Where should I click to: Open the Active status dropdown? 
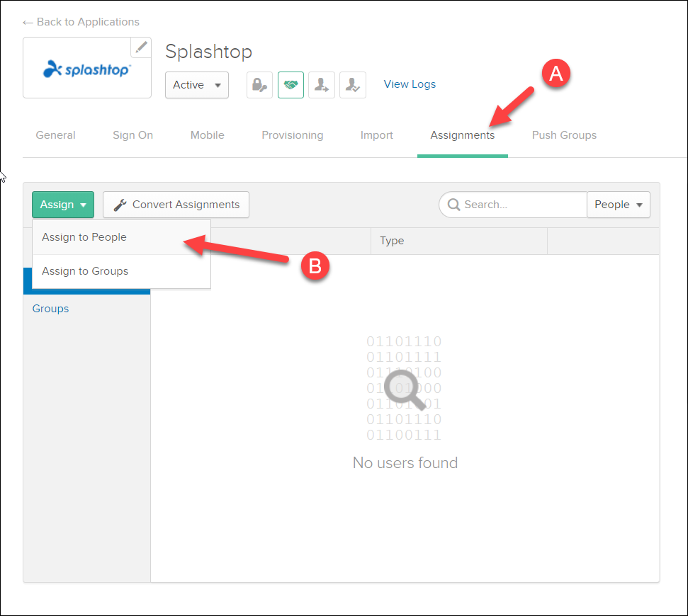196,84
